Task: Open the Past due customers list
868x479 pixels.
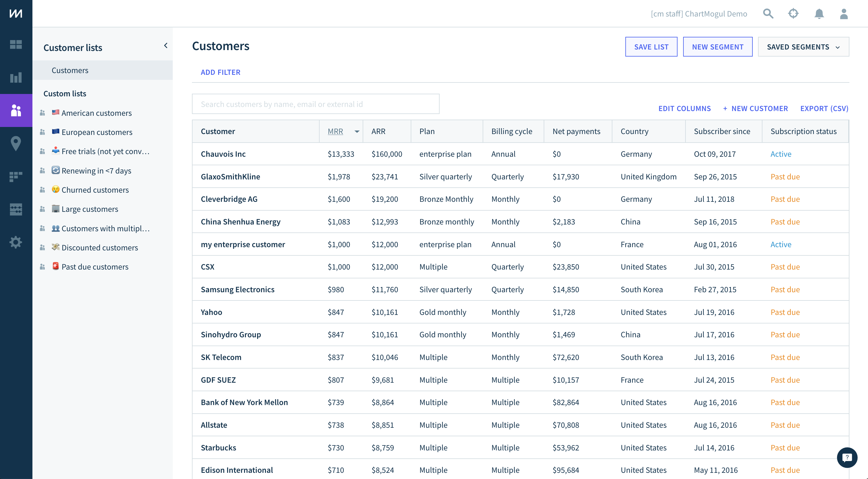Action: click(95, 267)
